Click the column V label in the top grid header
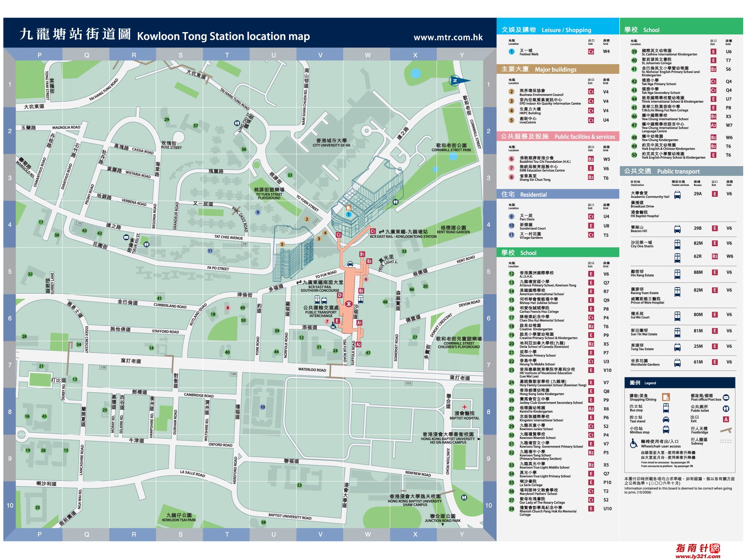 click(320, 55)
